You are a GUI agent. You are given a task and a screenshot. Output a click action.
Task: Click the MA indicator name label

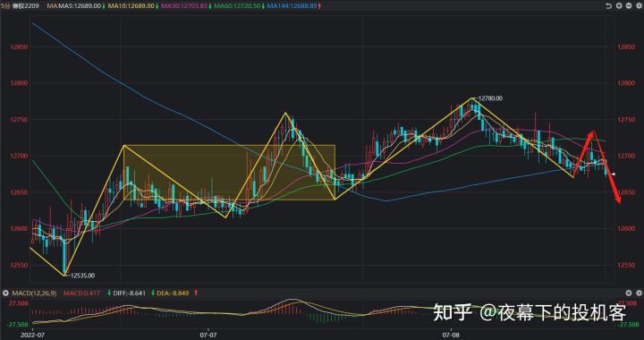click(52, 6)
